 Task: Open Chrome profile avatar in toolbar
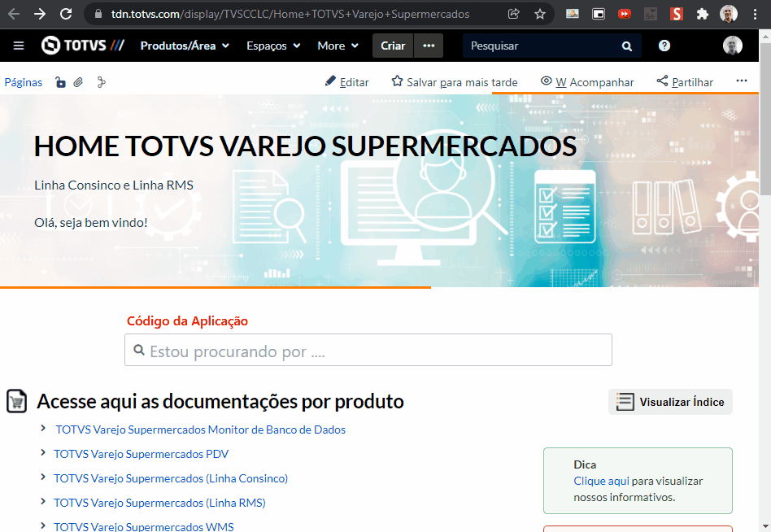point(729,14)
